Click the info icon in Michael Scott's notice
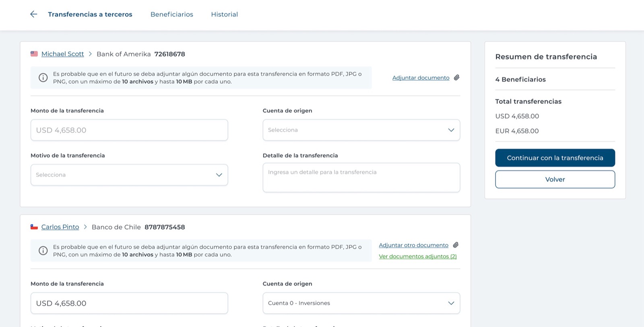Image resolution: width=644 pixels, height=327 pixels. tap(43, 78)
